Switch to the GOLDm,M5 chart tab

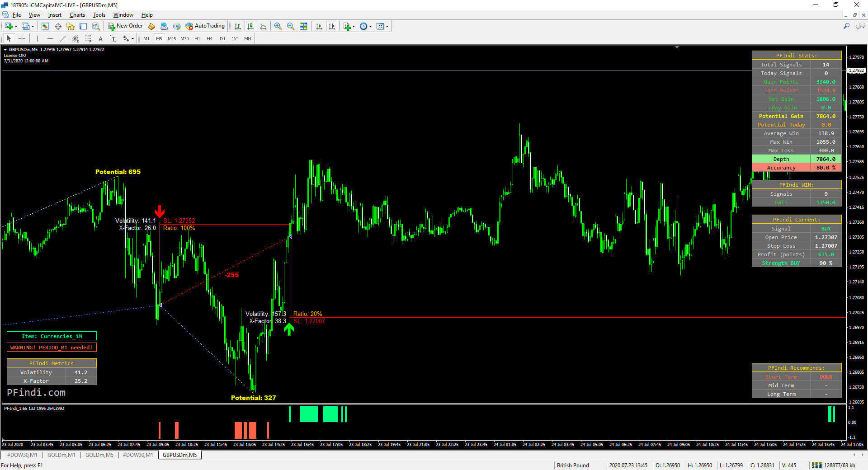pos(99,455)
